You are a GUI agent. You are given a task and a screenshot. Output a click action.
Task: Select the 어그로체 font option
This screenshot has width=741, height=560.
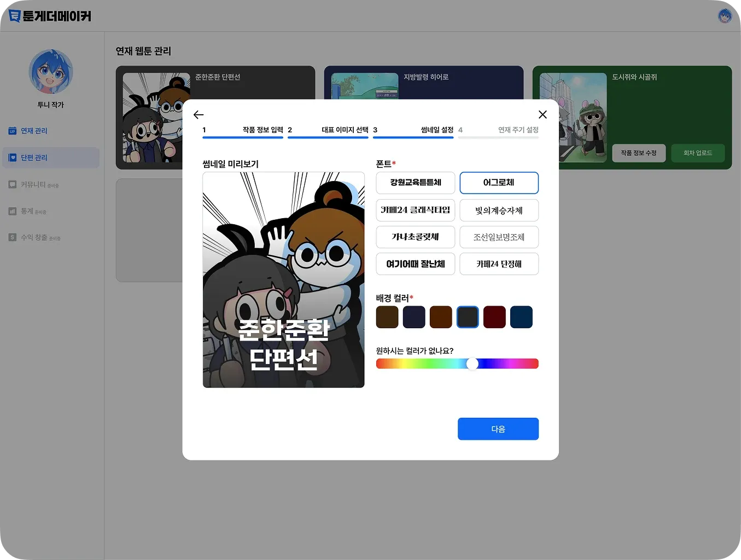499,183
